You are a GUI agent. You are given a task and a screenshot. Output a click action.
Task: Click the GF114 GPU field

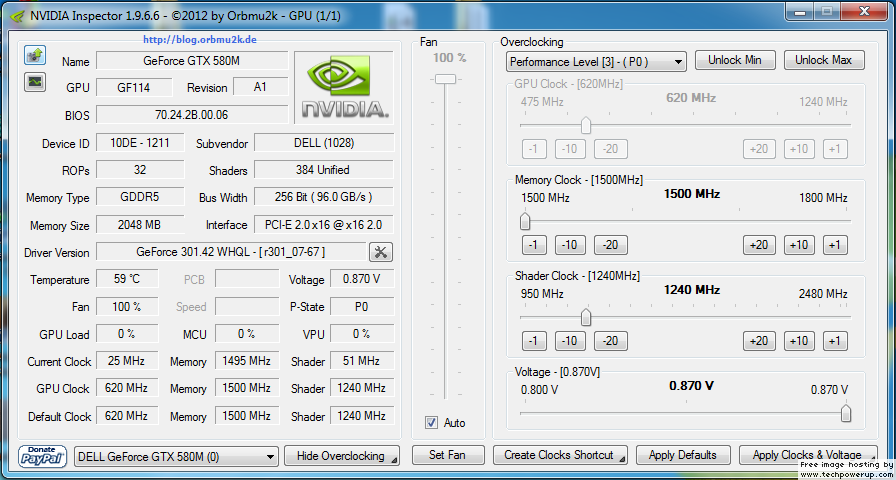pyautogui.click(x=134, y=87)
